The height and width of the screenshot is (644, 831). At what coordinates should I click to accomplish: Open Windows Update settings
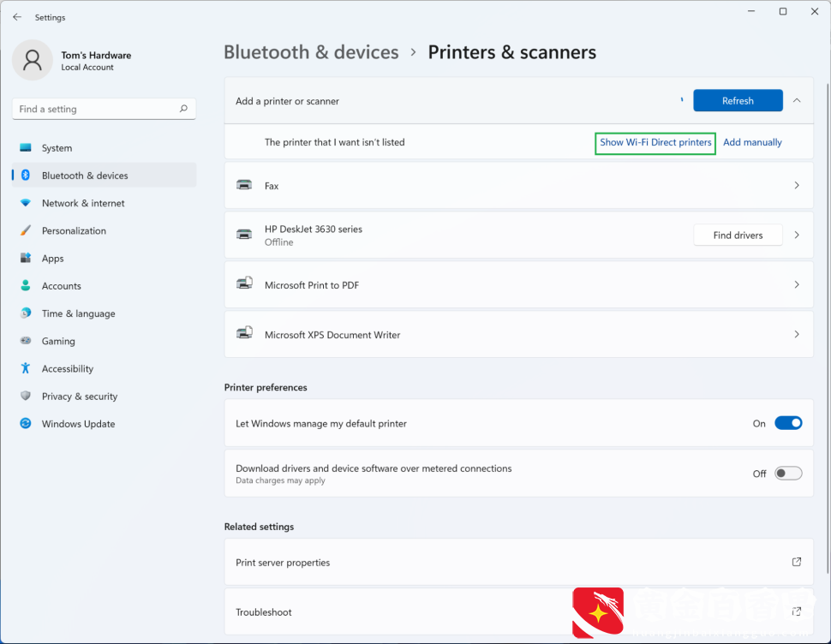104,424
